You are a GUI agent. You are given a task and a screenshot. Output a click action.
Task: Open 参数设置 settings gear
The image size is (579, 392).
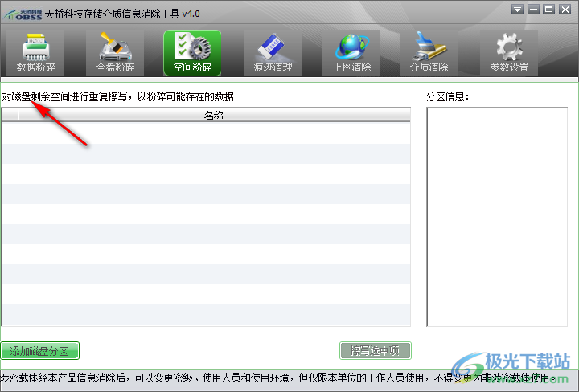pos(509,53)
